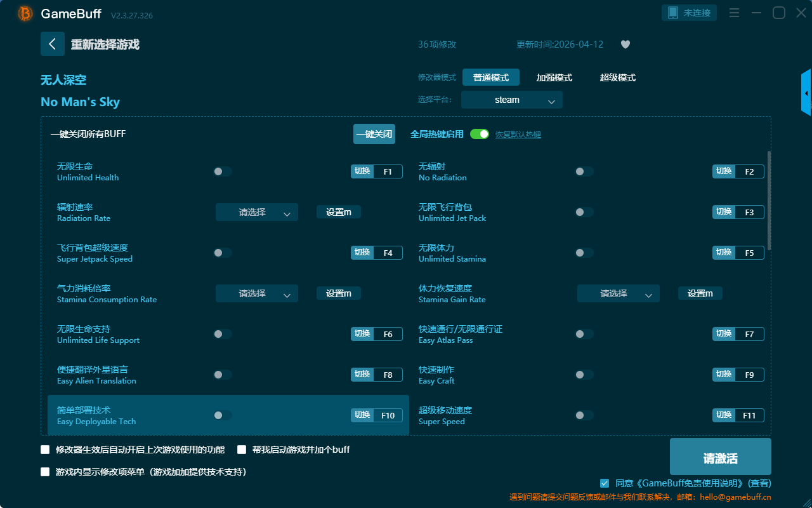Viewport: 812px width, 508px height.
Task: Select the 超级模式 super mode tab
Action: coord(617,77)
